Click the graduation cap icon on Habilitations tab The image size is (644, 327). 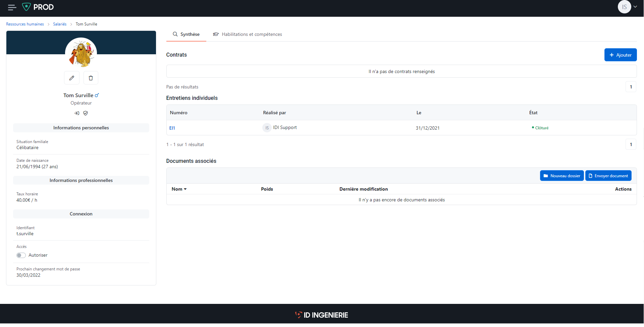coord(216,34)
